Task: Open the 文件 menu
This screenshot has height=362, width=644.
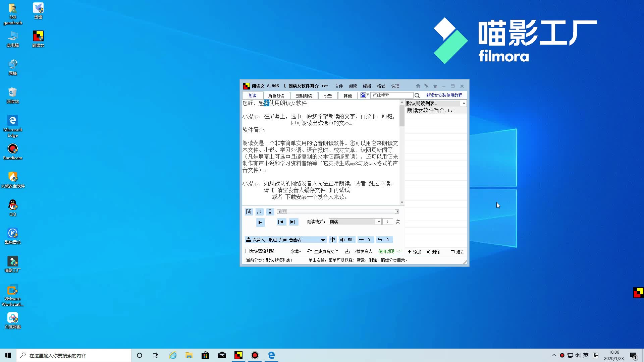Action: tap(339, 86)
